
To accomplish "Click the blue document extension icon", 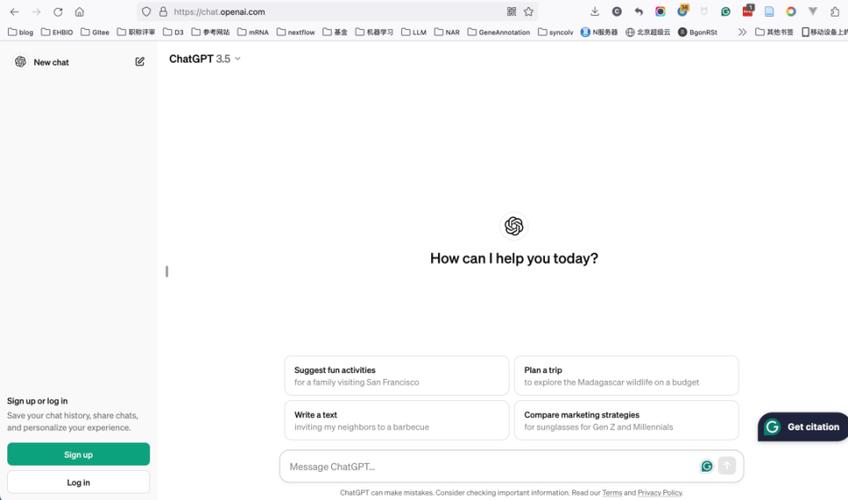I will click(768, 11).
